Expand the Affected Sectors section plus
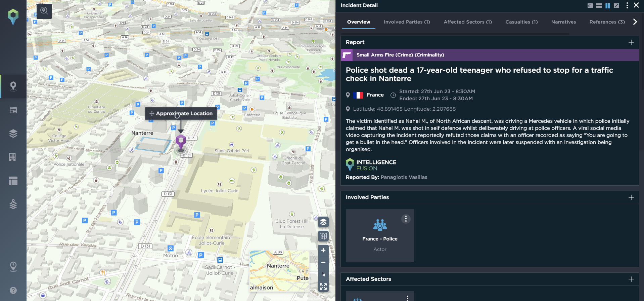Screen dimensions: 644x301 click(x=631, y=279)
